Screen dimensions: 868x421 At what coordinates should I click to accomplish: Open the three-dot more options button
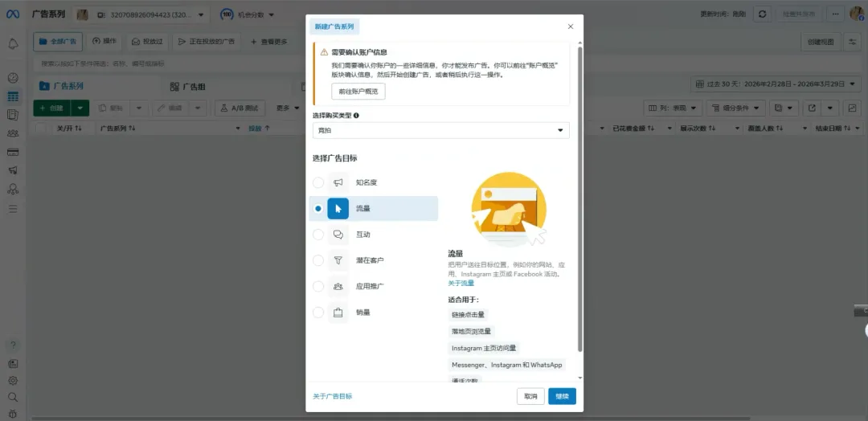click(835, 14)
